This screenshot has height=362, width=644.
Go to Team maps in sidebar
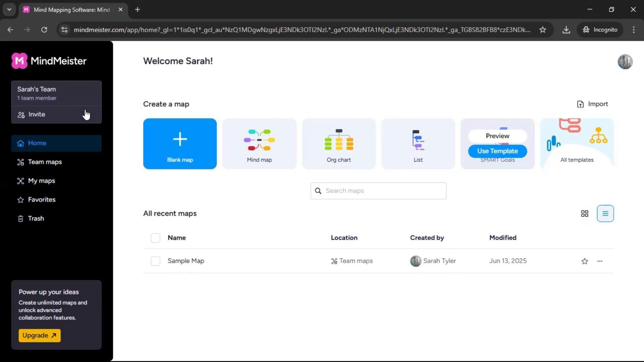(x=45, y=162)
